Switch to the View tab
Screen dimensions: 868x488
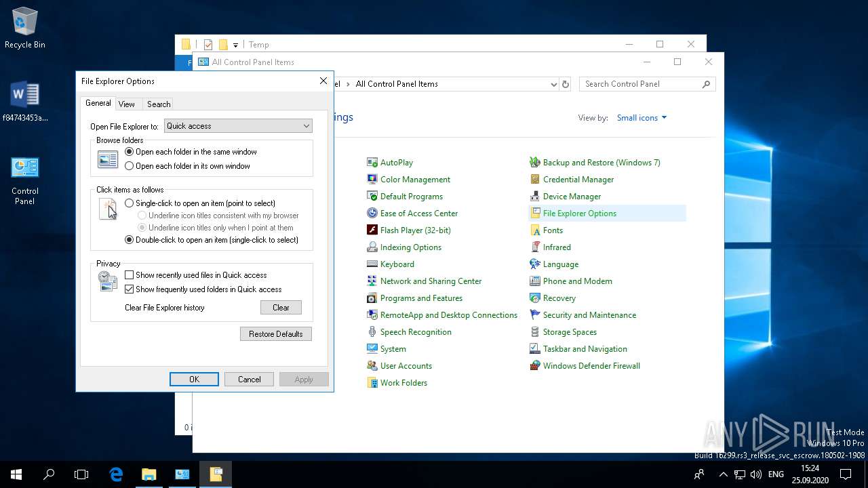click(x=126, y=104)
